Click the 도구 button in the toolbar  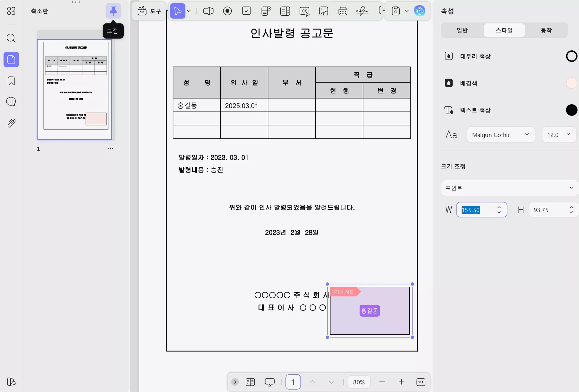149,11
